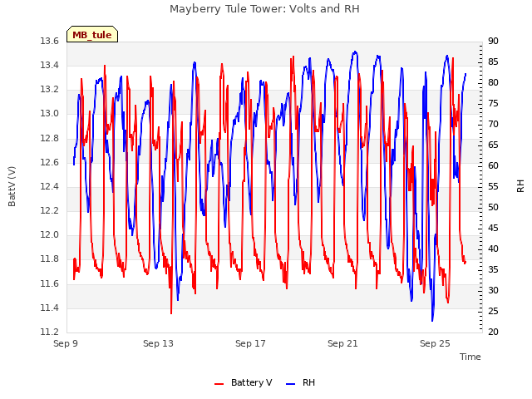The height and width of the screenshot is (399, 532).
Task: Click the 70 right axis value
Action: tap(493, 124)
